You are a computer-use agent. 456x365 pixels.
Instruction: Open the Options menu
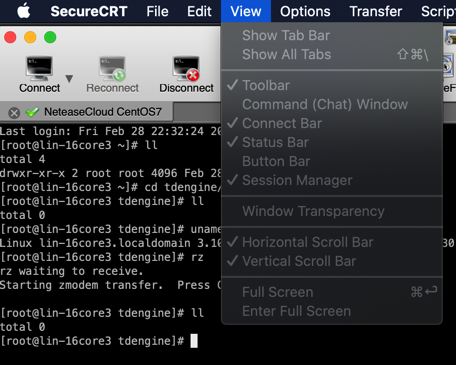(305, 11)
